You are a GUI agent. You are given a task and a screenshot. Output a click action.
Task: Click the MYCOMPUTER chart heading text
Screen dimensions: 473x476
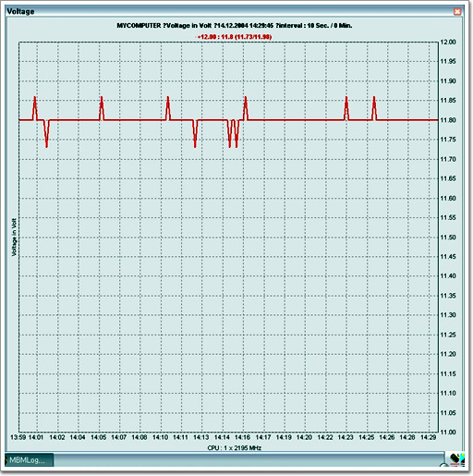[x=235, y=26]
